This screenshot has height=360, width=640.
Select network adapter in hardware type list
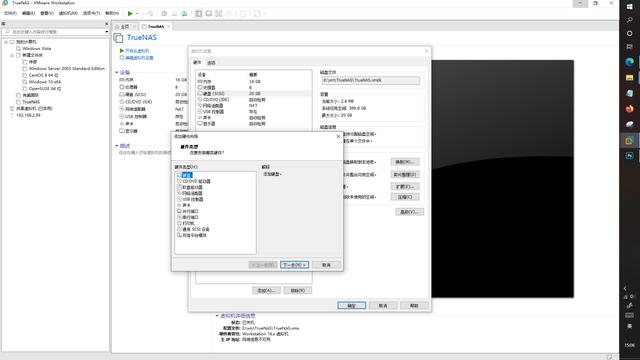point(190,193)
